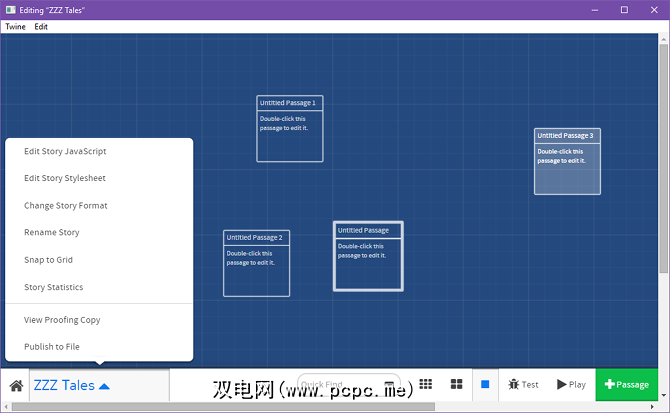The image size is (670, 413).
Task: Collapse the ZZZ Tales story menu
Action: 71,385
